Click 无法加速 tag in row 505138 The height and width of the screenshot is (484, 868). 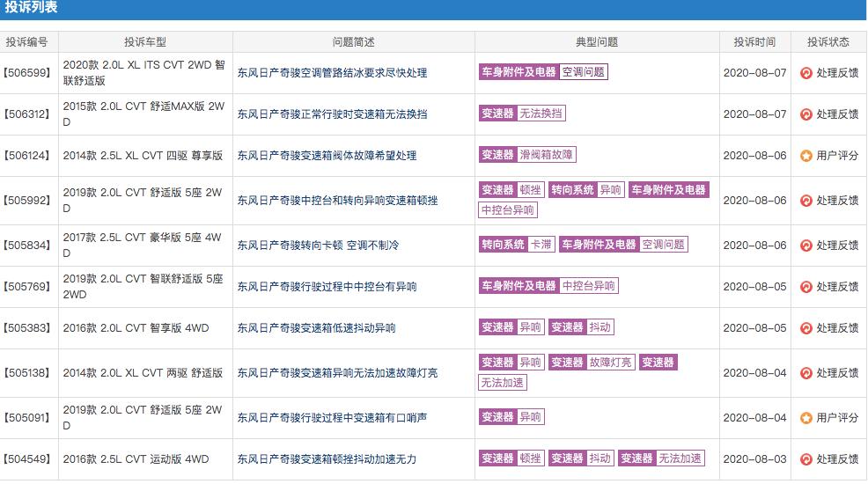[x=502, y=383]
